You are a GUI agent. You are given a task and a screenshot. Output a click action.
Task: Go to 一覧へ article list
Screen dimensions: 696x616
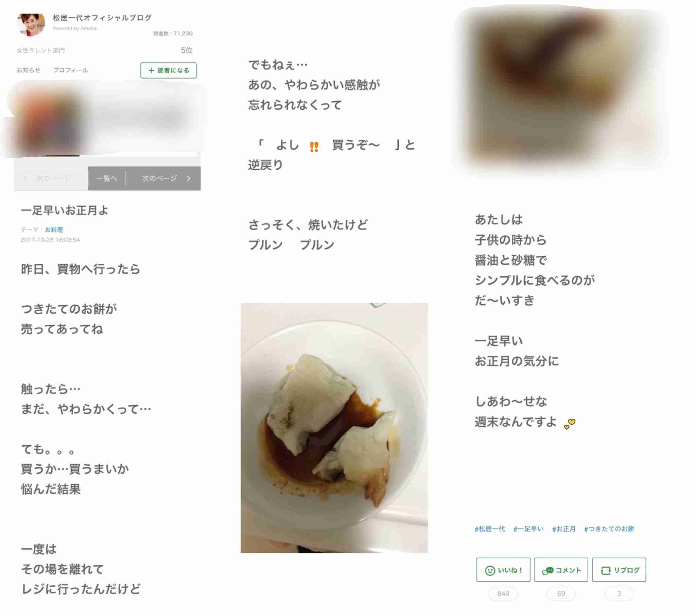(x=107, y=178)
